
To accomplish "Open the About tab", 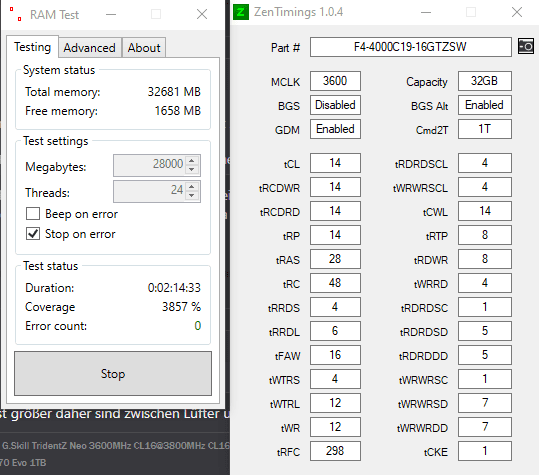I will coord(144,48).
